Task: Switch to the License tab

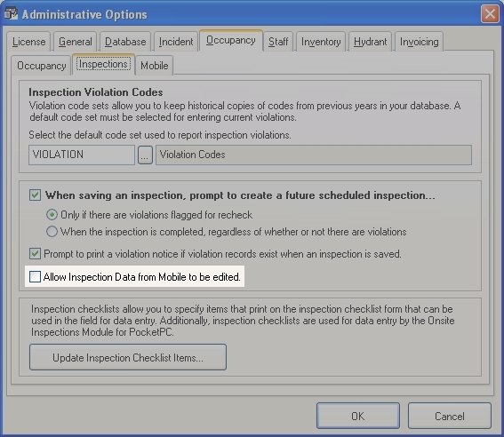Action: click(28, 42)
